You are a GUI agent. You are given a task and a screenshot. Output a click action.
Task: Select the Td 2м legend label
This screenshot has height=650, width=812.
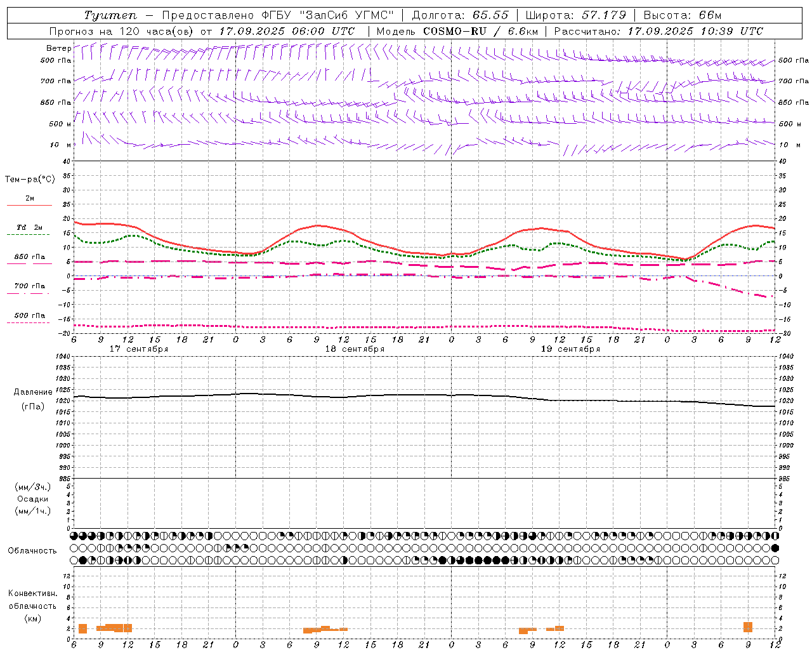29,227
